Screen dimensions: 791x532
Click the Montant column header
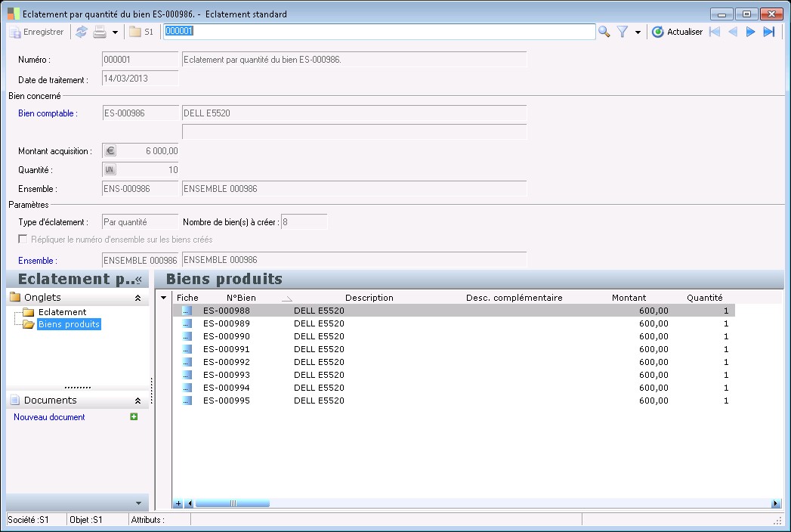point(629,298)
